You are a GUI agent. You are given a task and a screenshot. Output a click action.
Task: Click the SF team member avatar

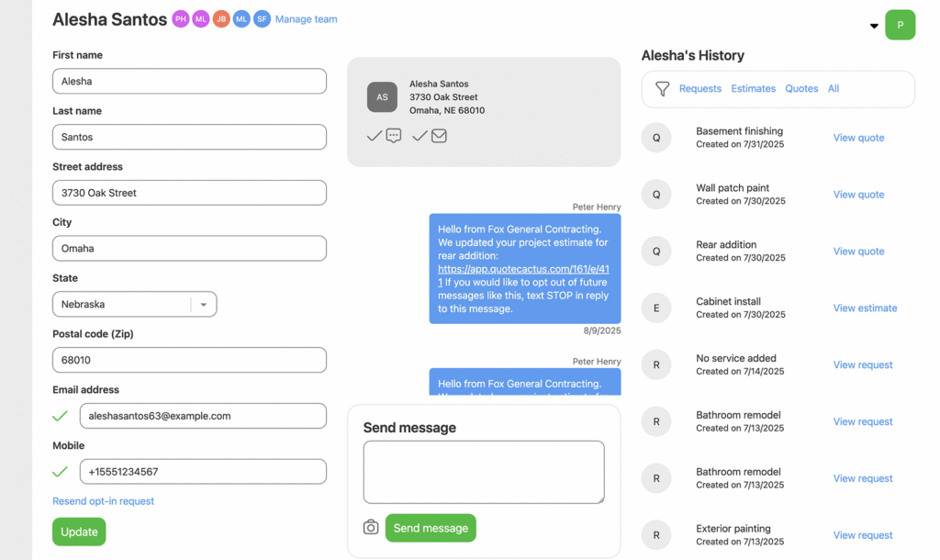tap(262, 19)
